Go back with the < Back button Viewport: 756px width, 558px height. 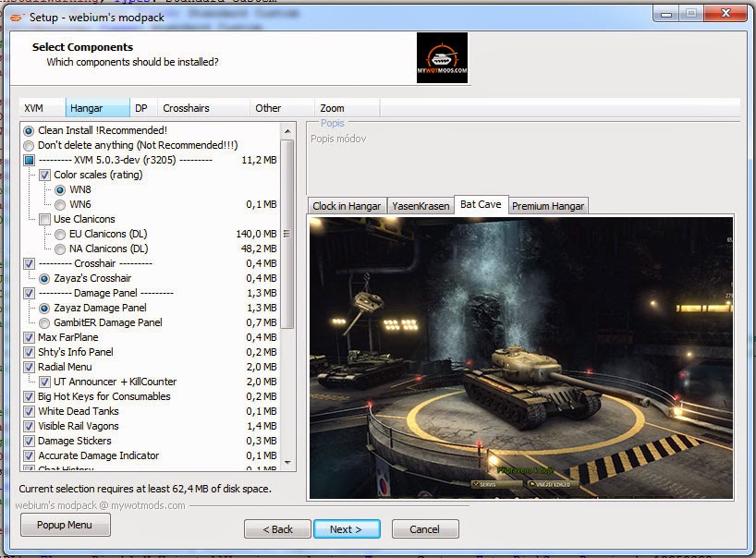pyautogui.click(x=277, y=529)
